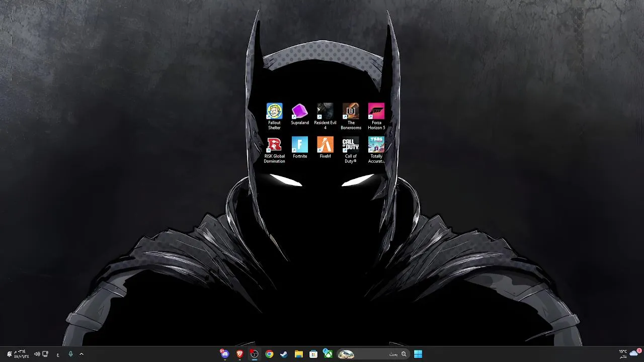Open File Explorer from the taskbar

coord(298,354)
